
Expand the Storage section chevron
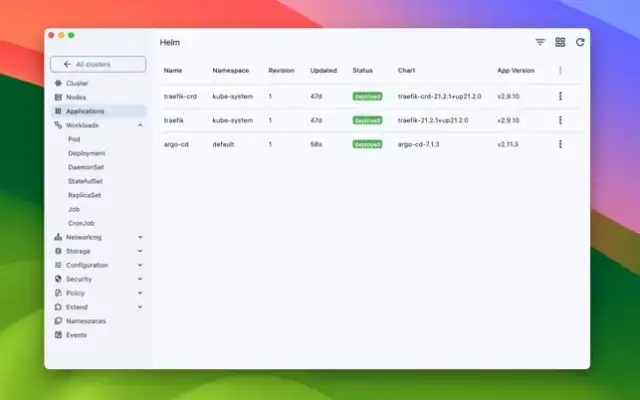point(140,251)
